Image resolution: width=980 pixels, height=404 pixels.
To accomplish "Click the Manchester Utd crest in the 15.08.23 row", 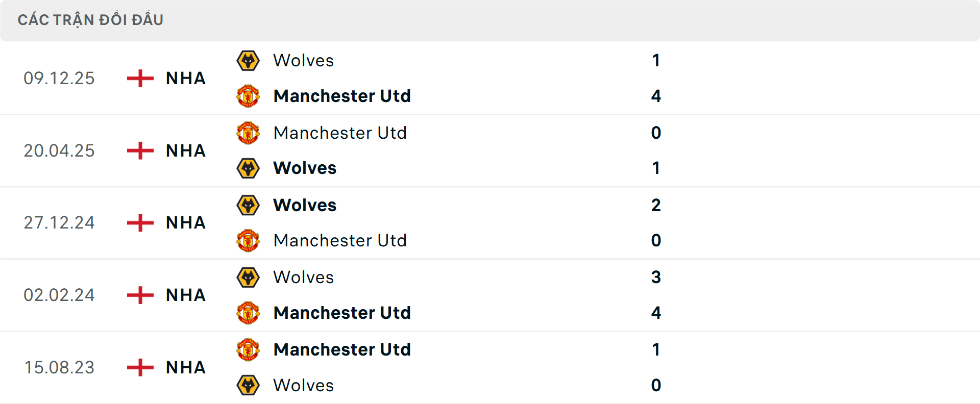I will coord(248,349).
